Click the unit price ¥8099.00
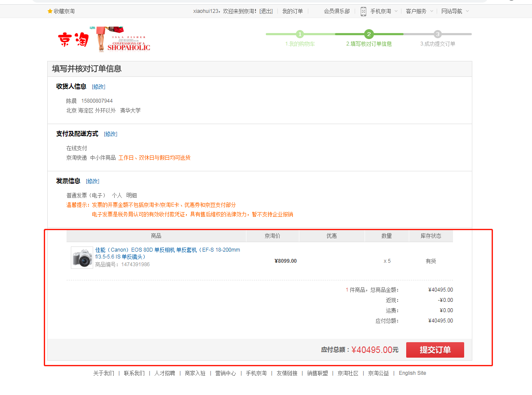The height and width of the screenshot is (395, 532). 286,261
